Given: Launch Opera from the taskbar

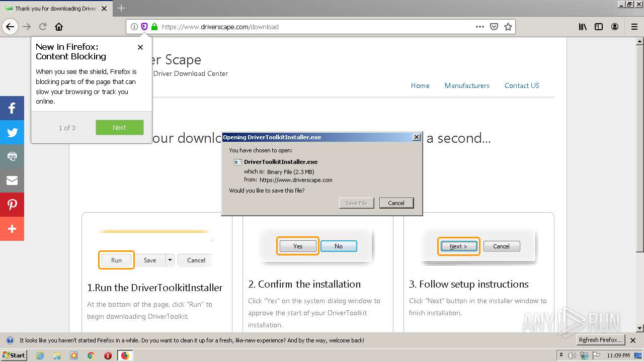Looking at the screenshot, I should (x=108, y=355).
